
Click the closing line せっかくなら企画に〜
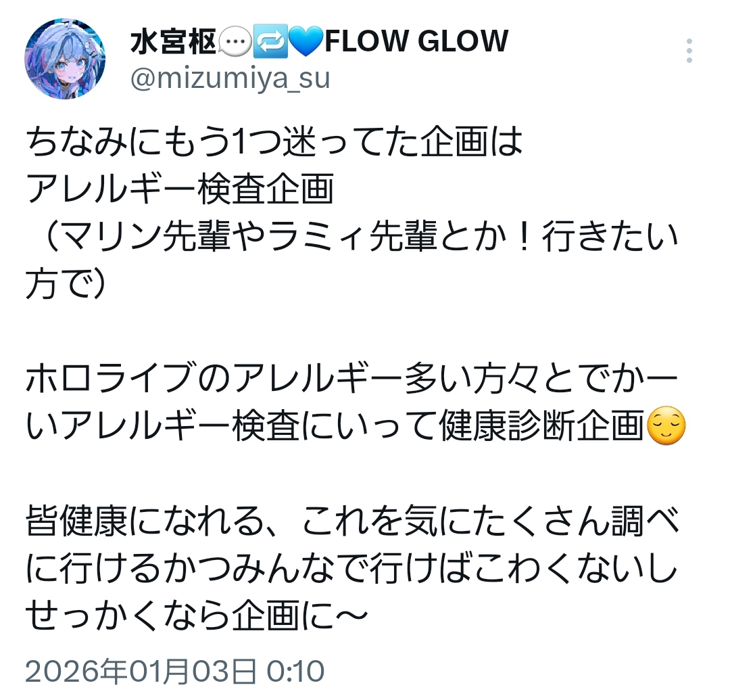click(x=197, y=615)
